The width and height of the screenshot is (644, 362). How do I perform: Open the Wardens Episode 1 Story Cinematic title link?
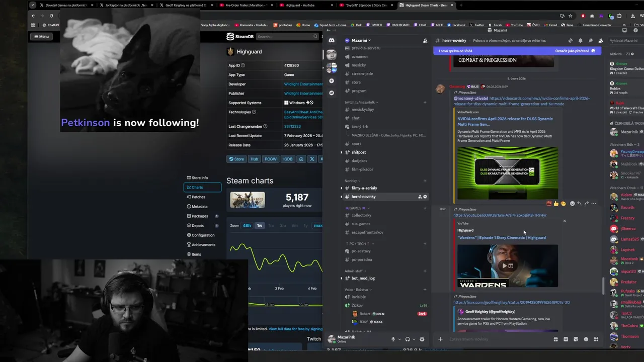pyautogui.click(x=501, y=238)
